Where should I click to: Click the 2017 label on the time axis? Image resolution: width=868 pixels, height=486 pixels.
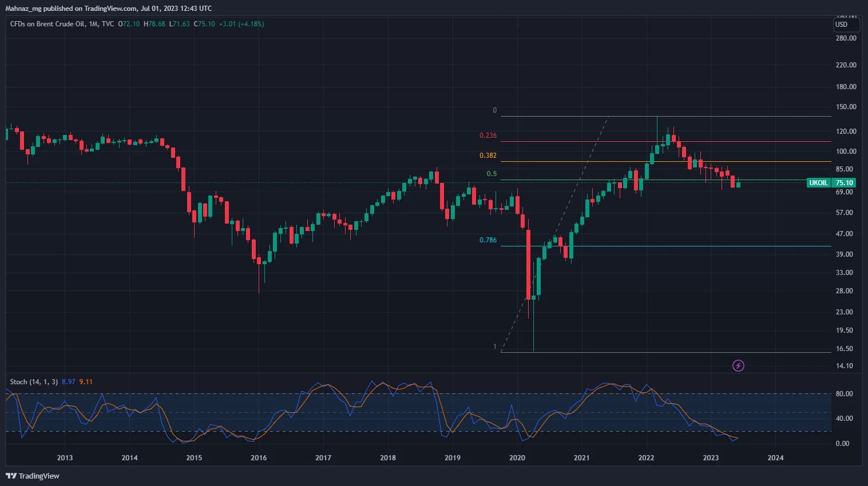(x=323, y=457)
